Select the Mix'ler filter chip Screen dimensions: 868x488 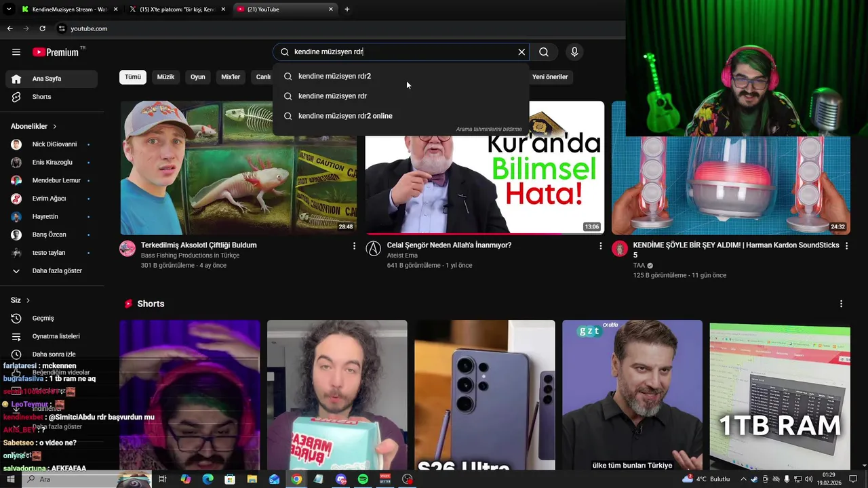(231, 77)
